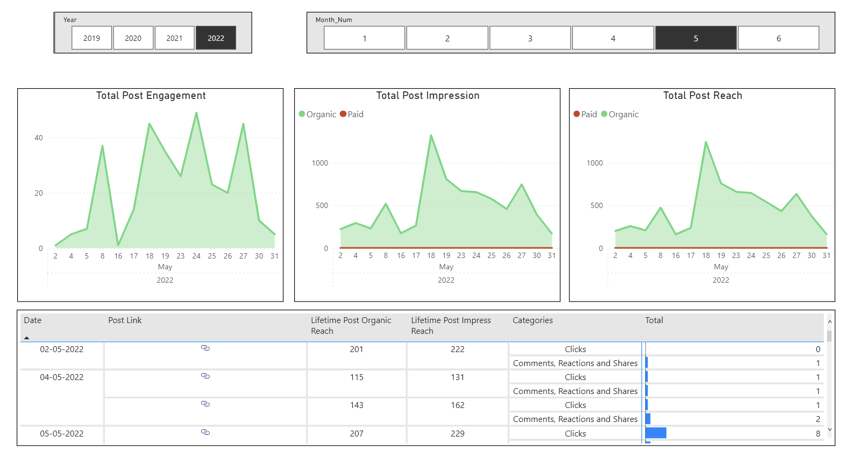Toggle month 5 in Month_Num slicer
The height and width of the screenshot is (458, 868).
(696, 38)
